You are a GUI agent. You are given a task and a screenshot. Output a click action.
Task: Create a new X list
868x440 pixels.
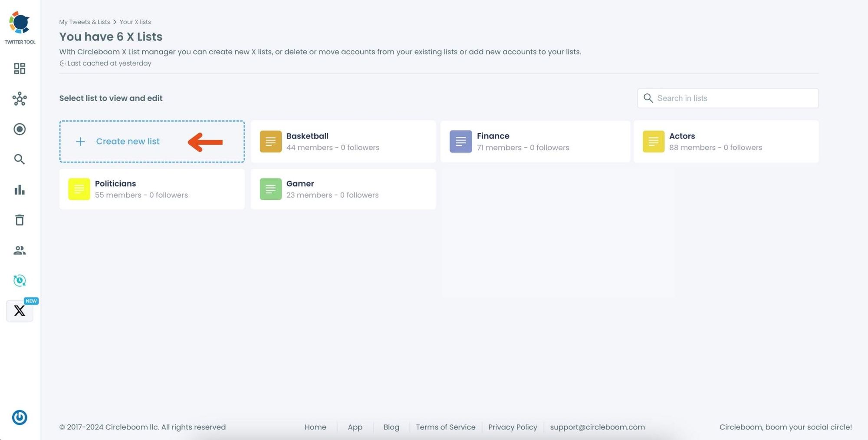coord(128,141)
